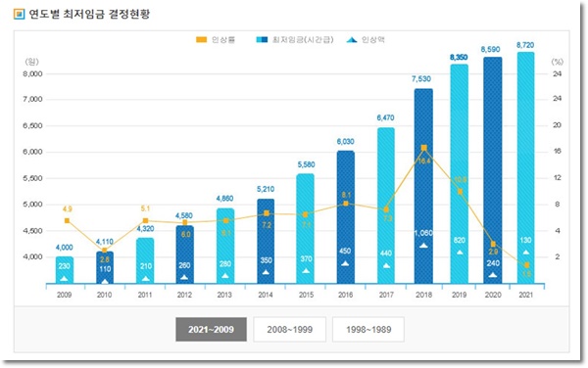Click the 16.4 rate marker on 2018
The height and width of the screenshot is (368, 588).
tap(423, 148)
